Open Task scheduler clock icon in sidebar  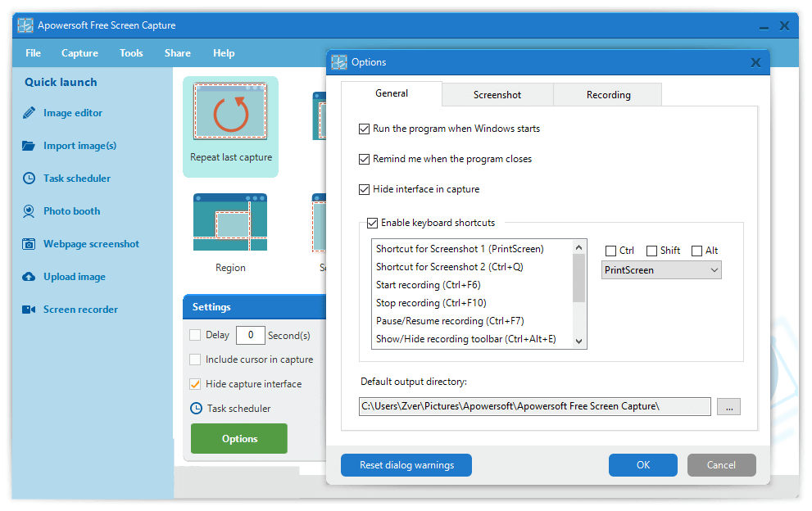click(x=29, y=179)
